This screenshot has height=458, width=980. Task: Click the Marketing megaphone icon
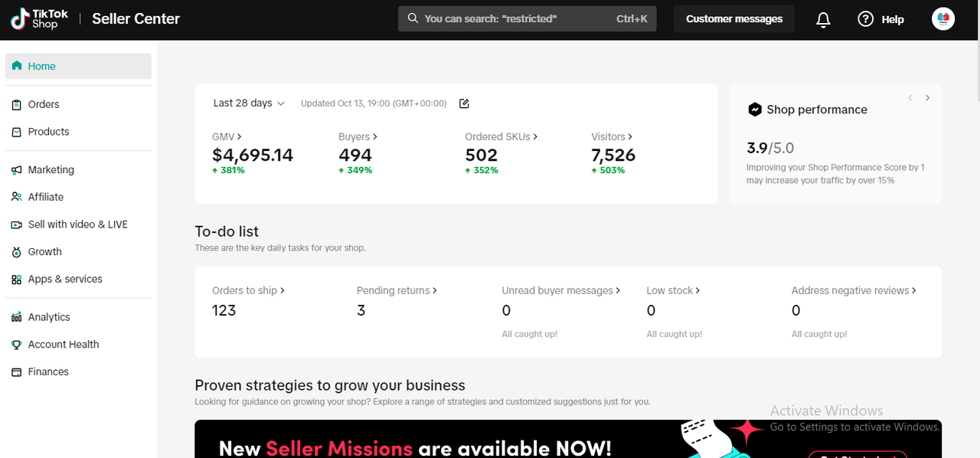[16, 170]
